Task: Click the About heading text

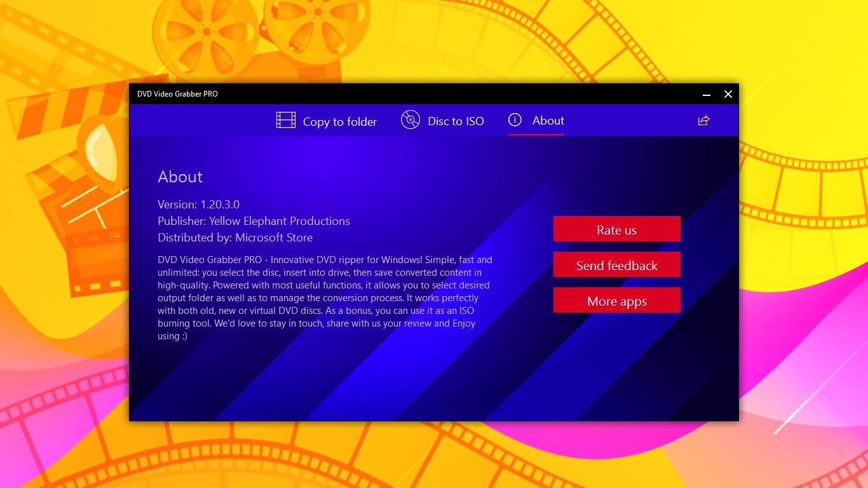Action: click(x=180, y=177)
